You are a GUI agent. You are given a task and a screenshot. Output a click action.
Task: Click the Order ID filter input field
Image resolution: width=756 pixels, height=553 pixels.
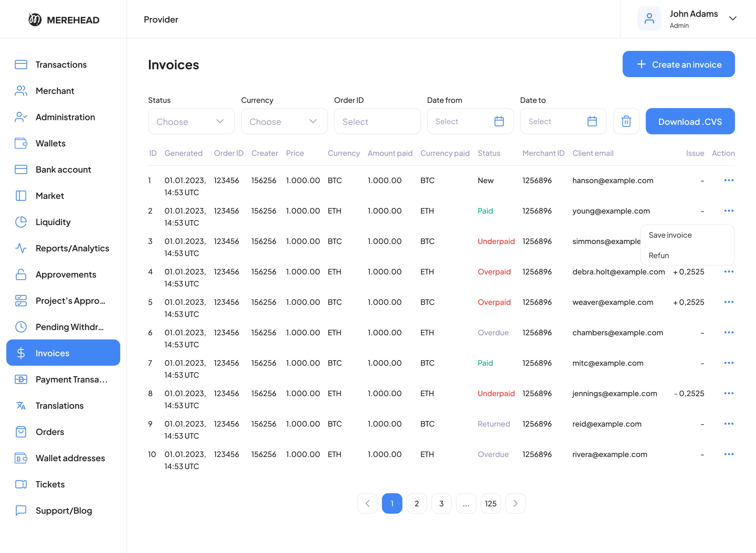click(x=377, y=121)
